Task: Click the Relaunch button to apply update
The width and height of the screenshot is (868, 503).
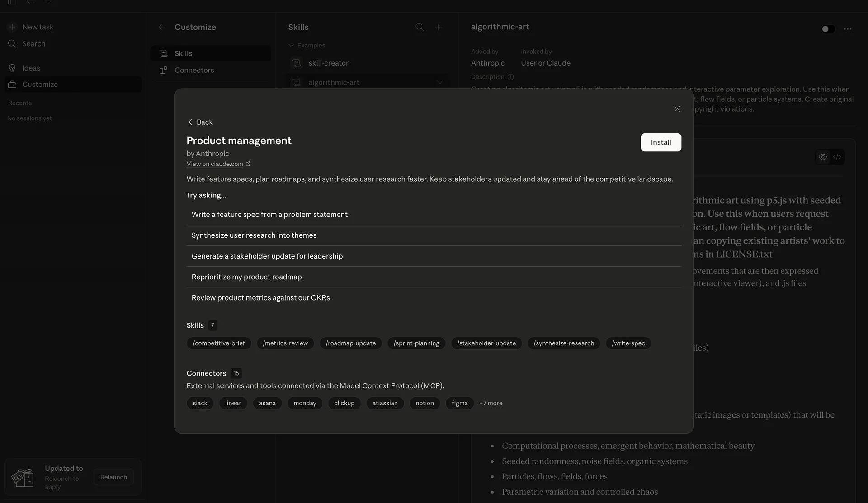Action: tap(113, 477)
